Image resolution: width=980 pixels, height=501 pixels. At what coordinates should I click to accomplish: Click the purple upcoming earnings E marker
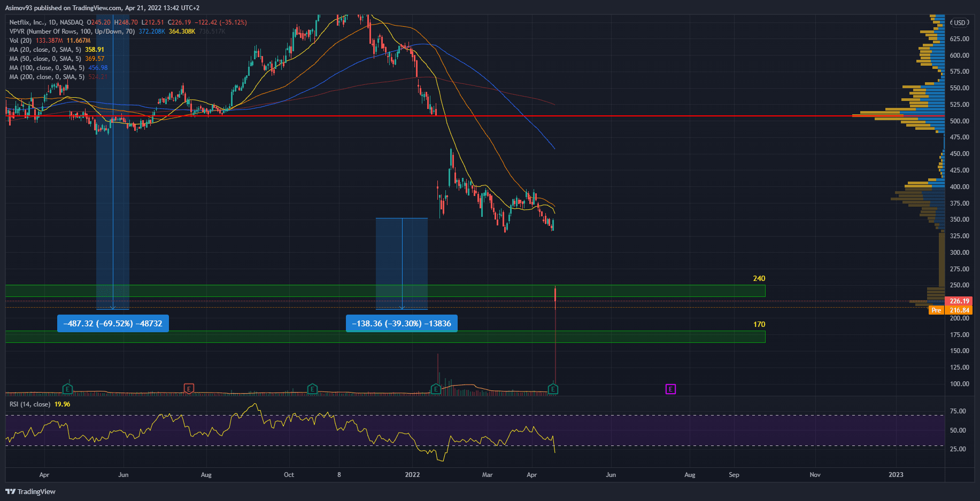(x=670, y=389)
